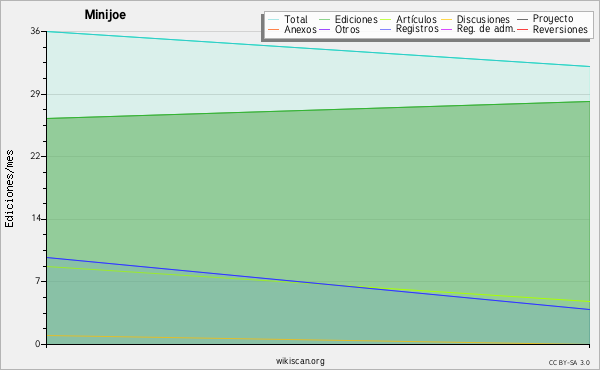Click the 36 y-axis tick label
The image size is (600, 370).
coord(35,31)
